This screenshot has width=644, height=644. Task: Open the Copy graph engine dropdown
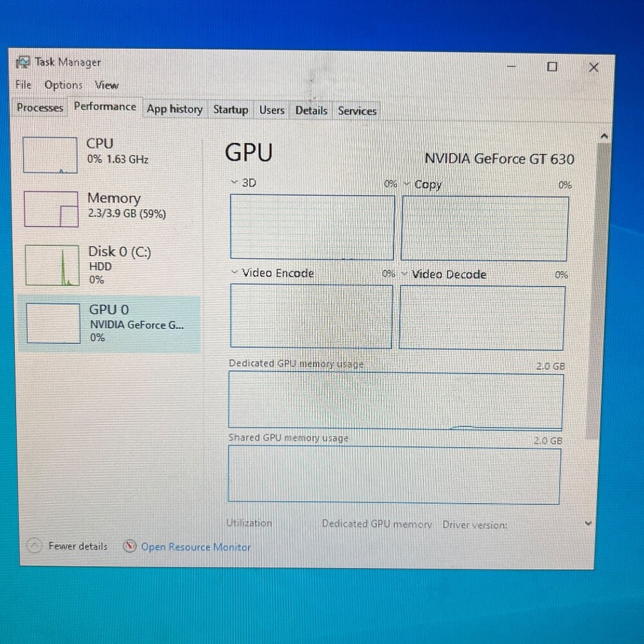[x=406, y=184]
